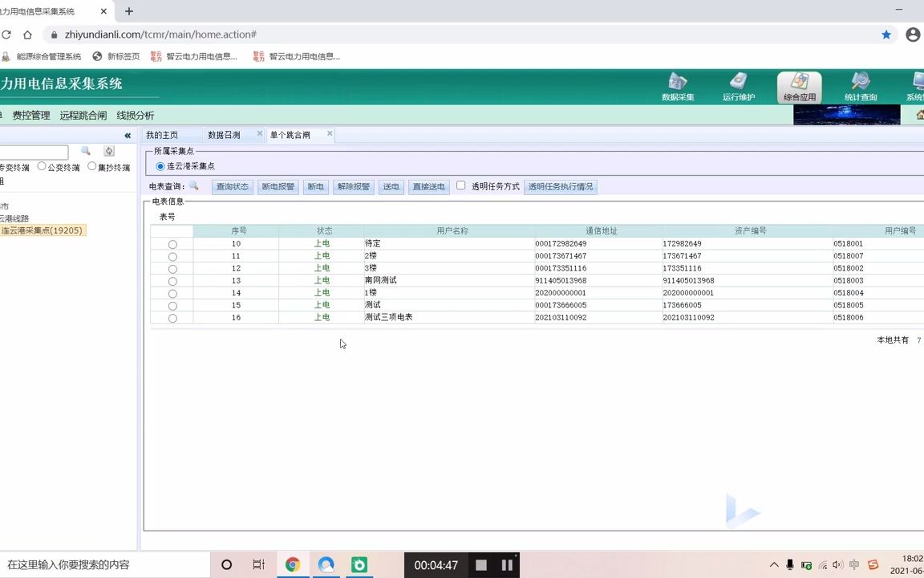Screen dimensions: 924x578
Task: Select the radio button for meter 南网测试
Action: pos(172,280)
